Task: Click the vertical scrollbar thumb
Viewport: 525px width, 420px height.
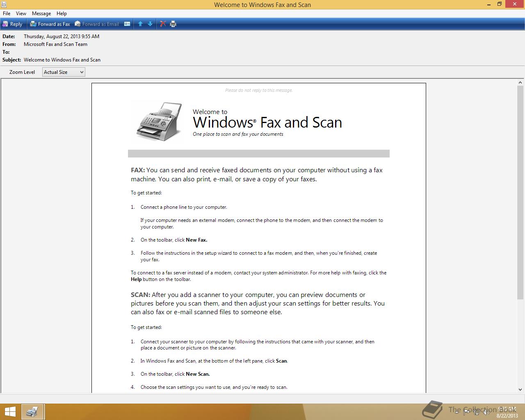Action: (x=520, y=192)
